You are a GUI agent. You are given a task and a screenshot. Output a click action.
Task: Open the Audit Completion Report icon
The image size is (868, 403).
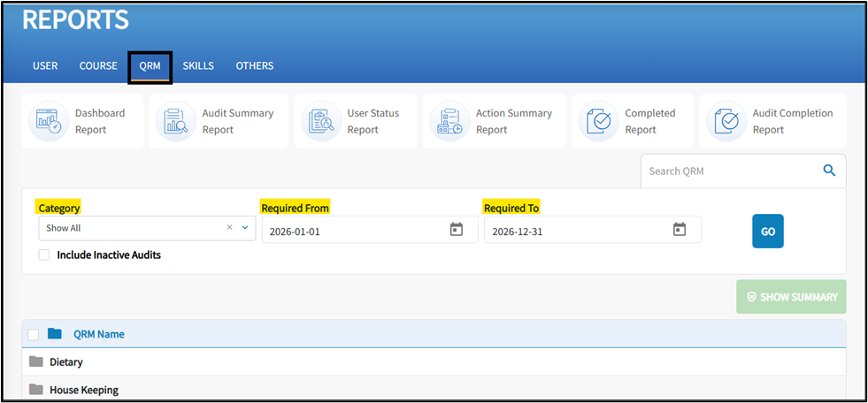coord(726,122)
